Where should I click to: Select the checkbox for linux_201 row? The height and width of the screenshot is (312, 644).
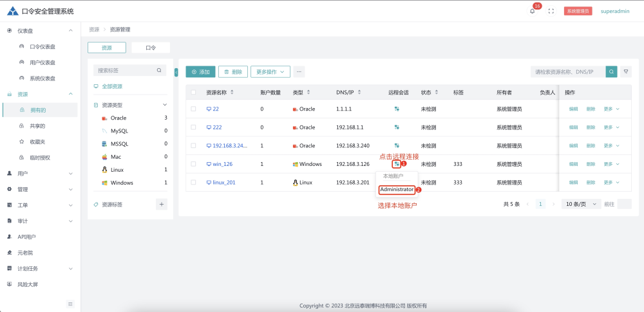coord(193,183)
